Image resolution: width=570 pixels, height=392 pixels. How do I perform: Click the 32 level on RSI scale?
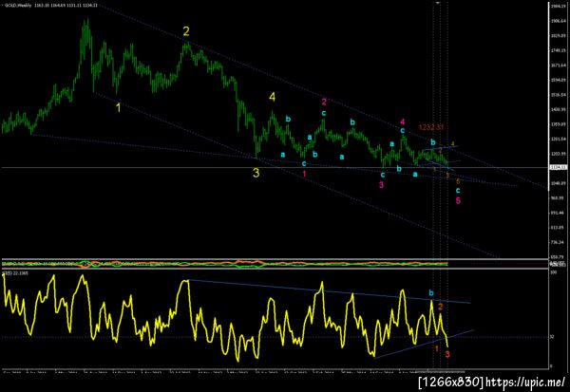[x=551, y=337]
